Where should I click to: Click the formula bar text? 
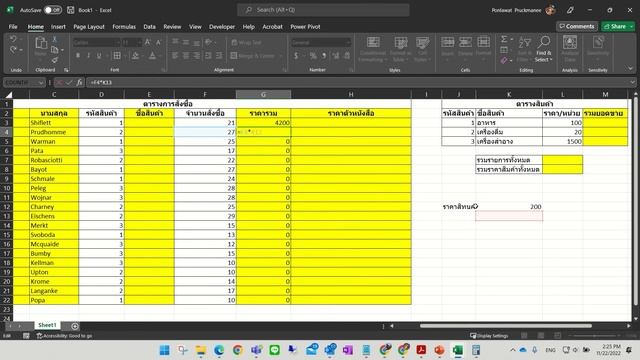[101, 82]
